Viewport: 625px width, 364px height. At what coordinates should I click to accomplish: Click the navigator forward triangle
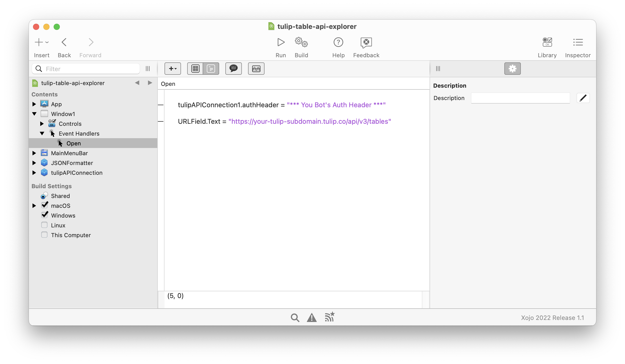pos(150,83)
